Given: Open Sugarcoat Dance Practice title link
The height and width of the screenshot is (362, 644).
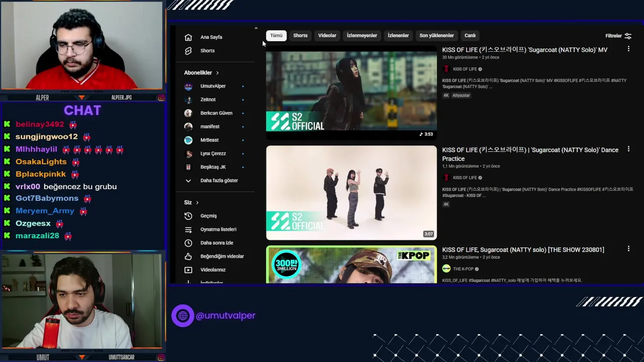Looking at the screenshot, I should point(530,154).
